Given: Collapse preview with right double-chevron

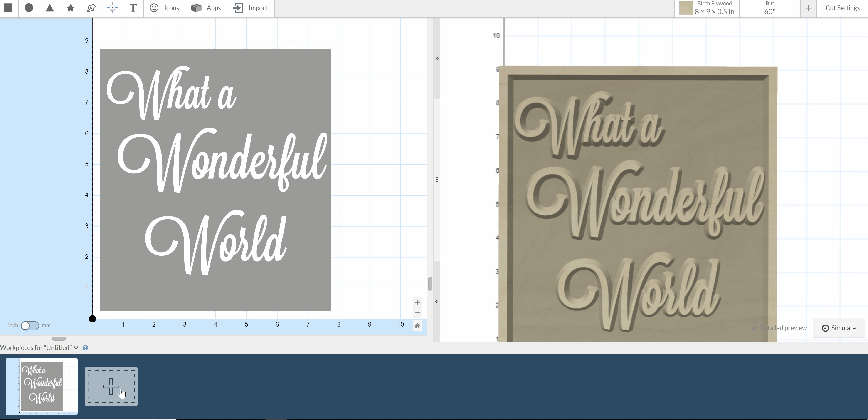Looking at the screenshot, I should 437,58.
